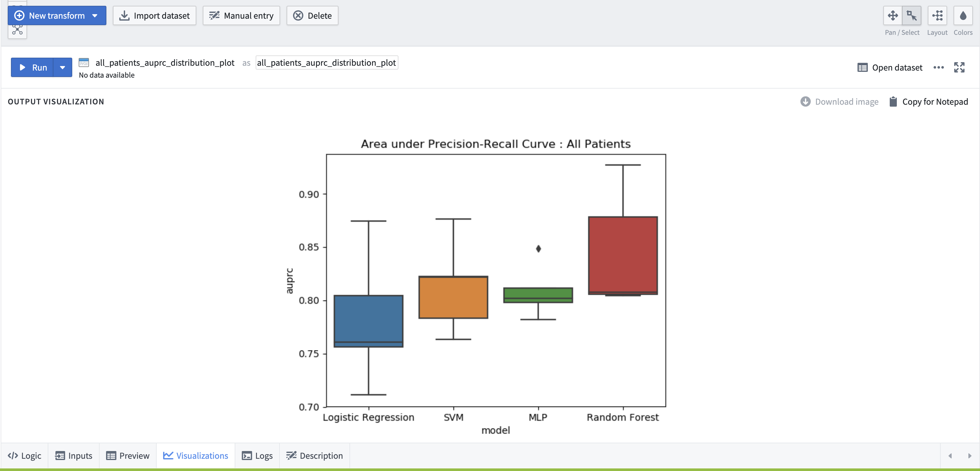The width and height of the screenshot is (980, 471).
Task: Click the node graph icon below New transform
Action: pos(17,30)
